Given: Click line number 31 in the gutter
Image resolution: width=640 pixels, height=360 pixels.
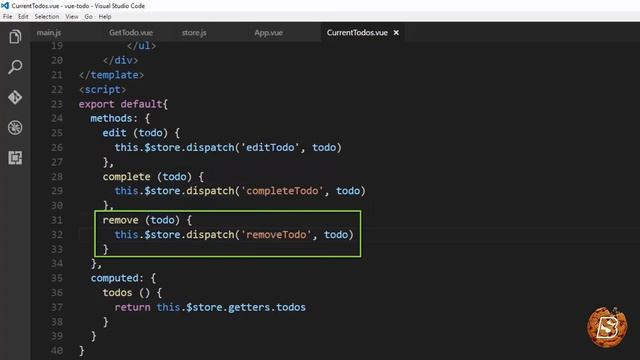Looking at the screenshot, I should tap(57, 220).
